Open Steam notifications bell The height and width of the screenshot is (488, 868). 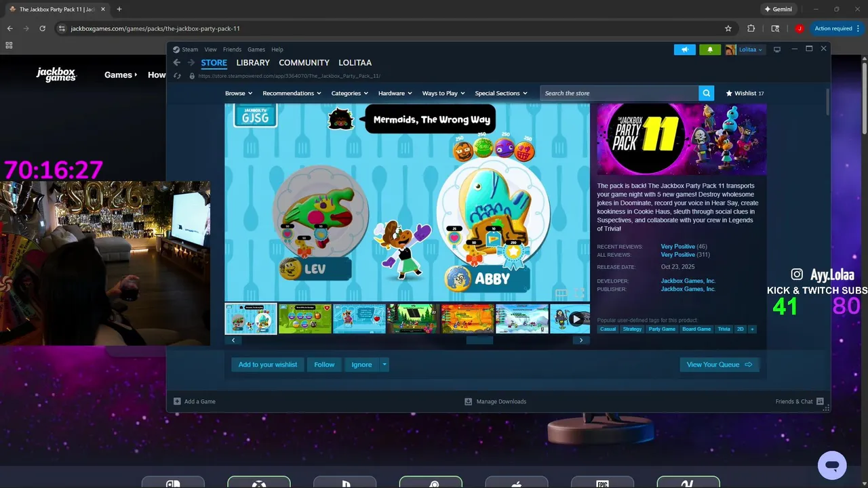710,49
